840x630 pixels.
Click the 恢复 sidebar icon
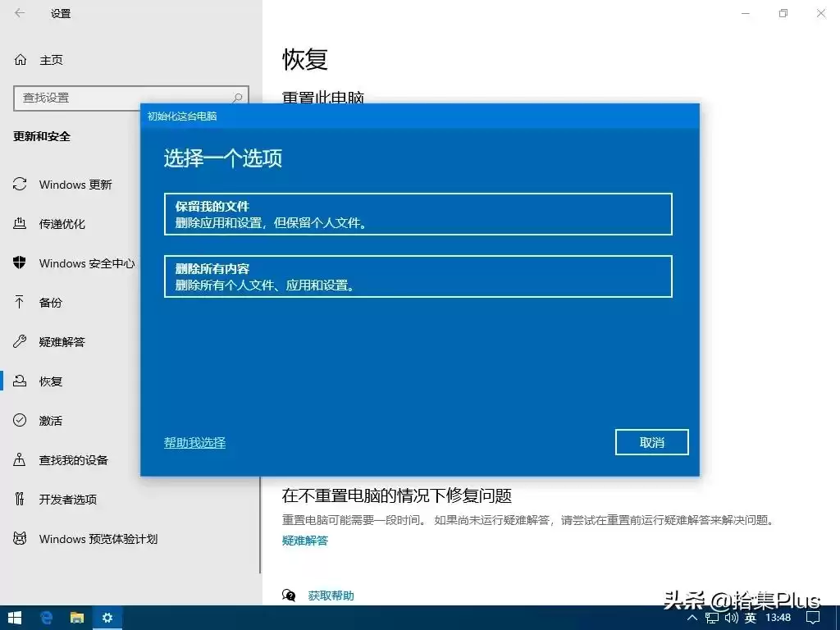[20, 381]
